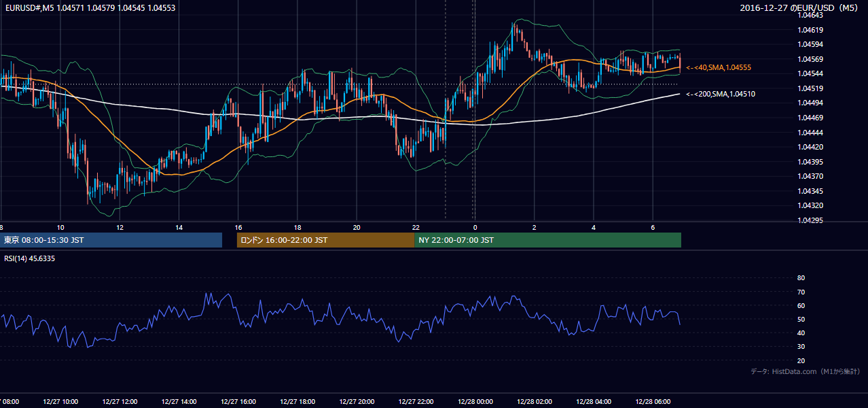Click the 12/27 12:00 bottom time label

(120, 402)
